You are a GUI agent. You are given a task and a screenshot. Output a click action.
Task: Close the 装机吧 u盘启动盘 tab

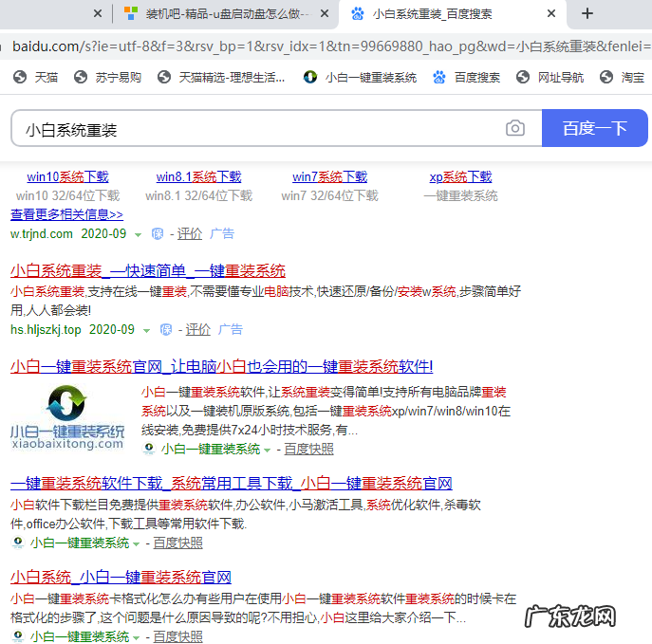(x=325, y=13)
